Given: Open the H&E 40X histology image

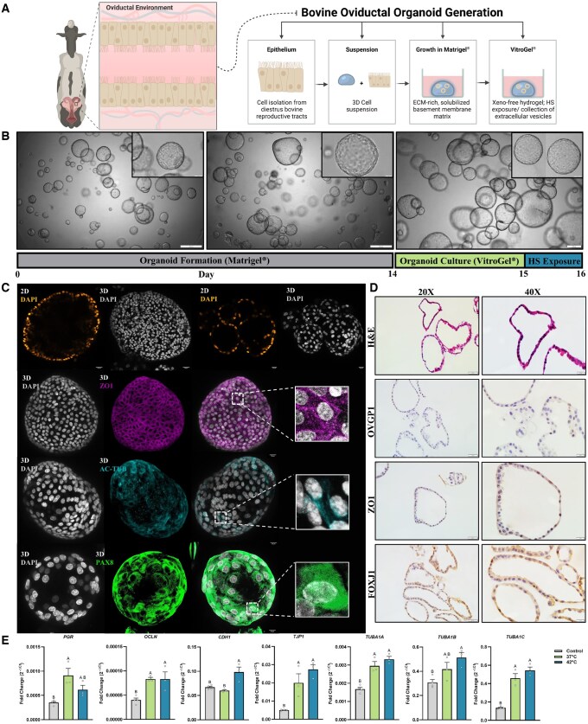Looking at the screenshot, I should coord(534,336).
